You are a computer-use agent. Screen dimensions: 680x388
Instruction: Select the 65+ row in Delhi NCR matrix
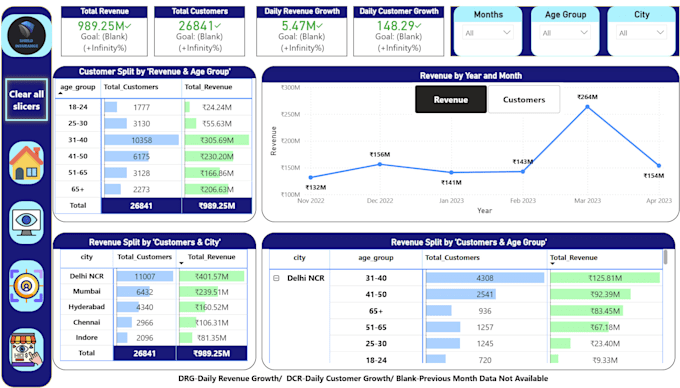376,311
